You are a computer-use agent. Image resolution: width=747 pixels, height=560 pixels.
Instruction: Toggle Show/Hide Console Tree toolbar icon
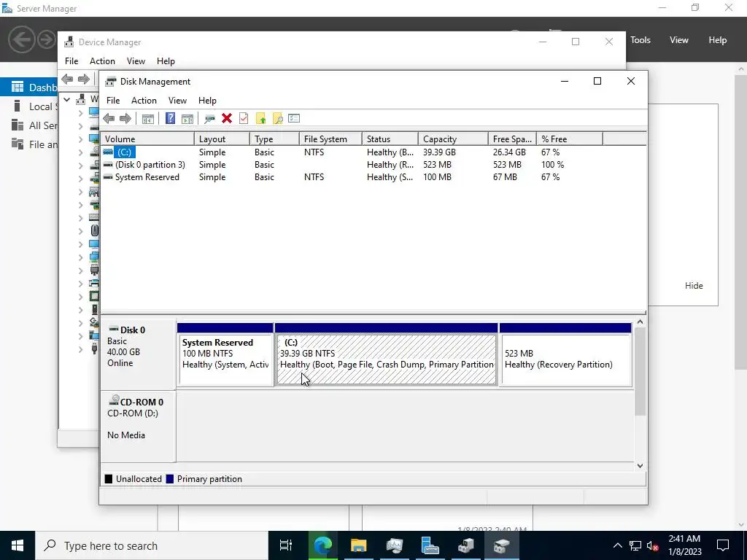(147, 119)
